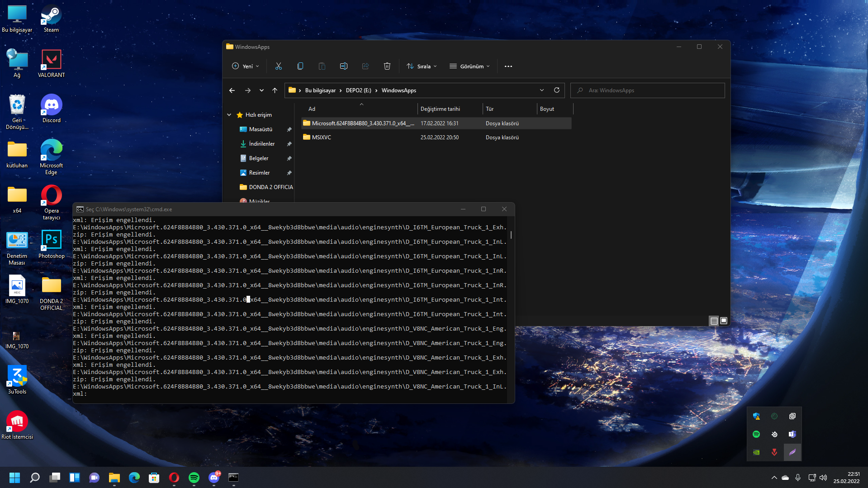Viewport: 868px width, 488px height.
Task: Expand the Sırala sort dropdown
Action: click(422, 66)
